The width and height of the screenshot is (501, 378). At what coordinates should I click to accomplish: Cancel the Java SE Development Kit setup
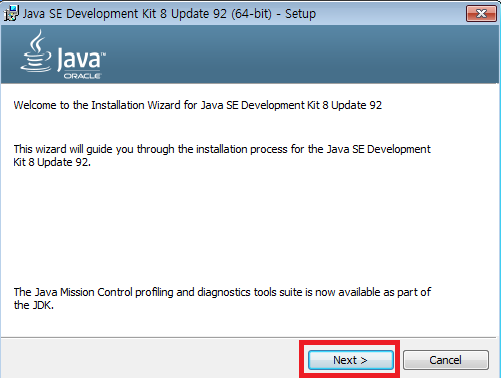tap(446, 360)
